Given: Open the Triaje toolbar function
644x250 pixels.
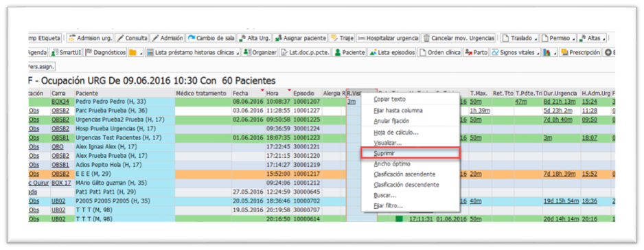Looking at the screenshot, I should pos(342,38).
